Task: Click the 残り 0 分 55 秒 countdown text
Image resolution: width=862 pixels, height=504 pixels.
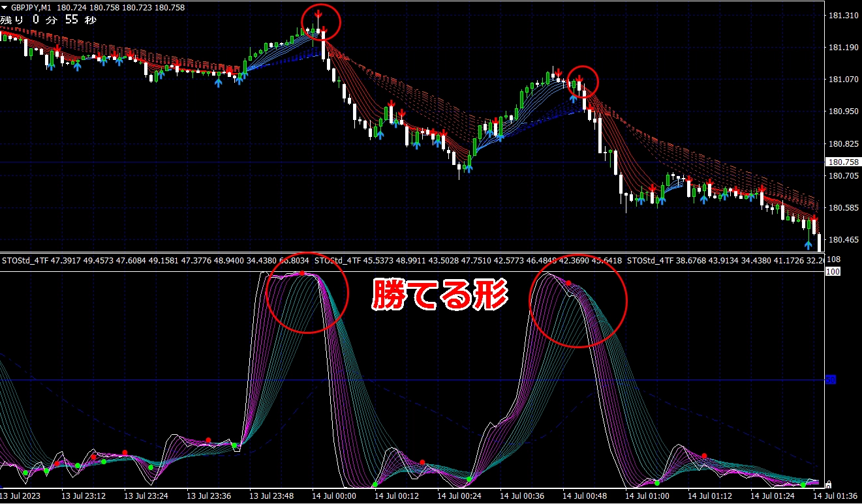Action: [x=49, y=20]
